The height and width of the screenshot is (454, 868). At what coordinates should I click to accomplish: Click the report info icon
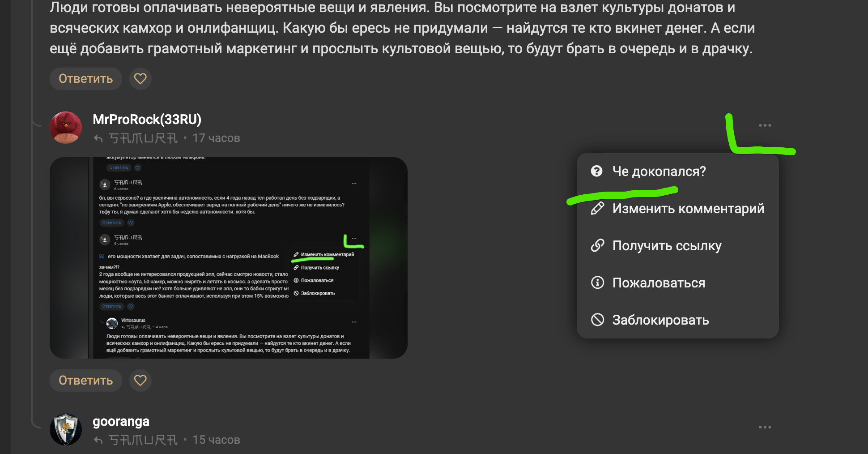tap(597, 283)
